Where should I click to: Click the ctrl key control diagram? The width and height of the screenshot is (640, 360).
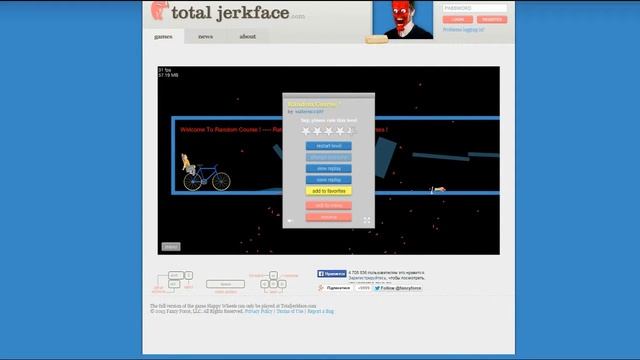[x=174, y=284]
